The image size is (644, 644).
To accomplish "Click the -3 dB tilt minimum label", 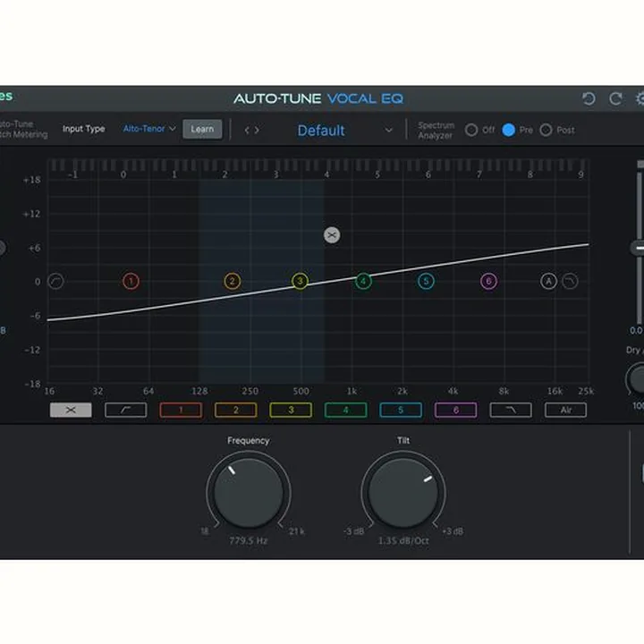I will click(353, 531).
